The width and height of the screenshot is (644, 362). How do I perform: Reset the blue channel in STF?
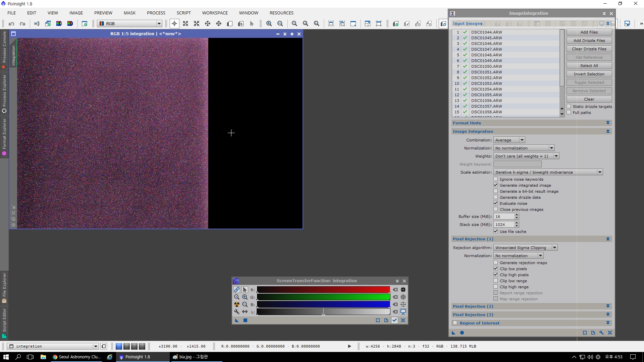(395, 304)
